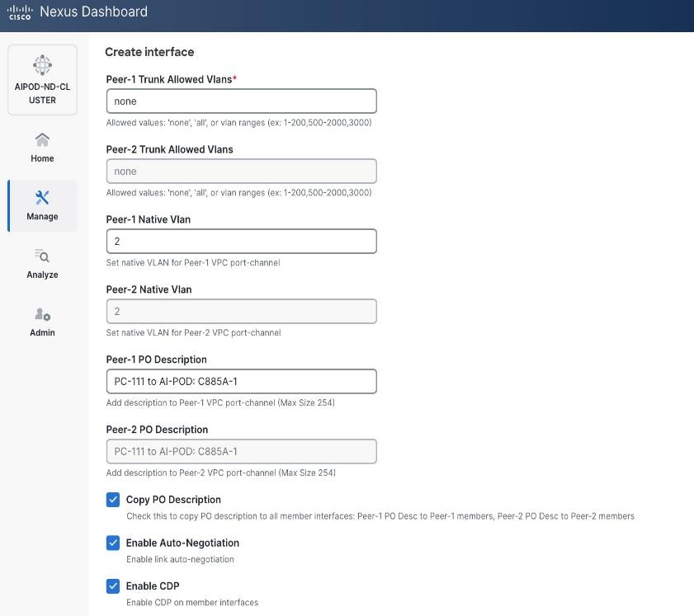Select the Peer-2 PO Description field
Image resolution: width=694 pixels, height=616 pixels.
coord(240,451)
